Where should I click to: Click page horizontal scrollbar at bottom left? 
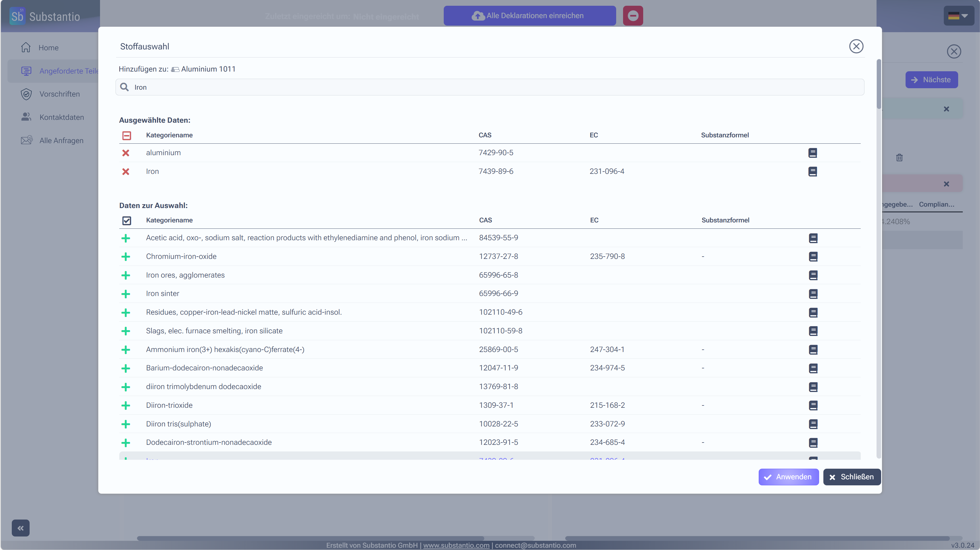(310, 538)
